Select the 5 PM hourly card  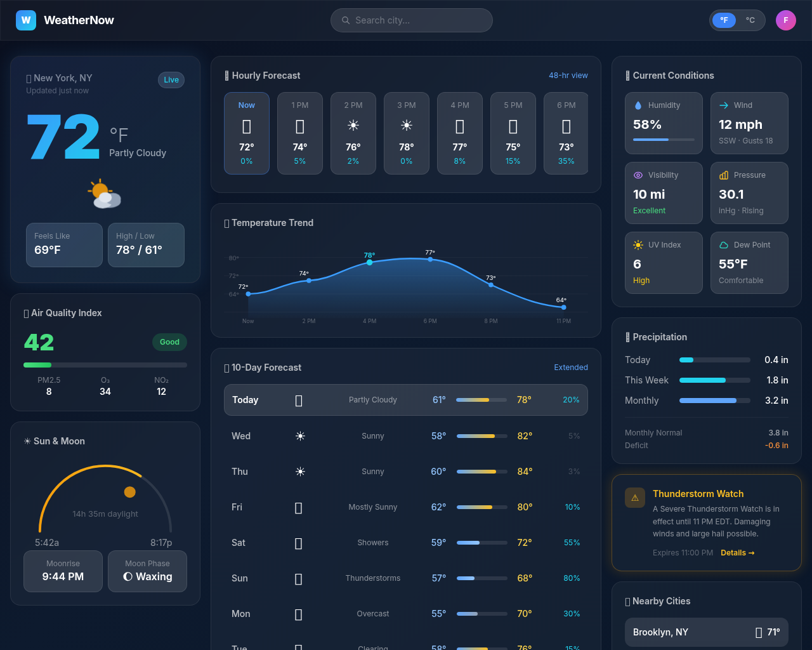point(513,133)
